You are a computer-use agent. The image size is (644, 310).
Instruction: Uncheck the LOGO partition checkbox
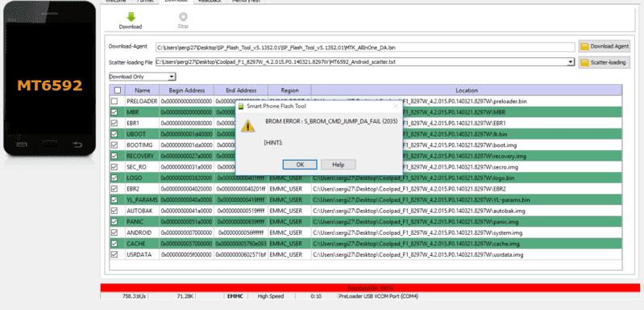click(x=114, y=178)
